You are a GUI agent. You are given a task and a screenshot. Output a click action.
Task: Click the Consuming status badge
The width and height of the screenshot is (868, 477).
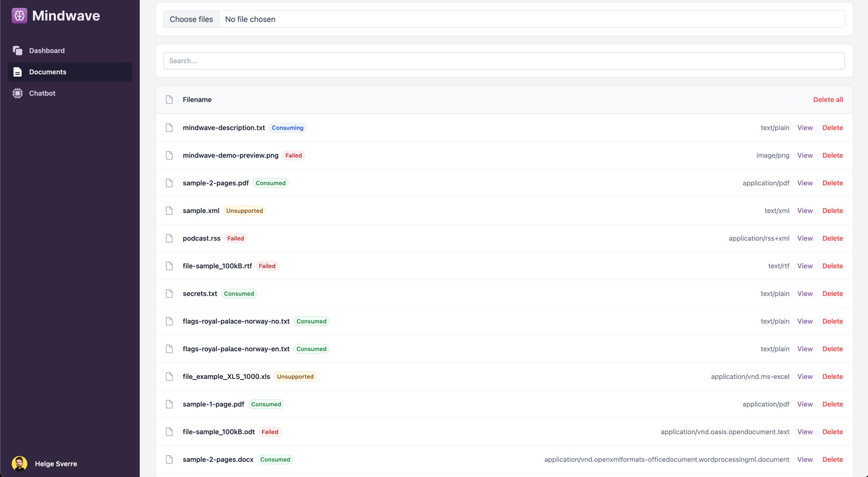(x=288, y=128)
